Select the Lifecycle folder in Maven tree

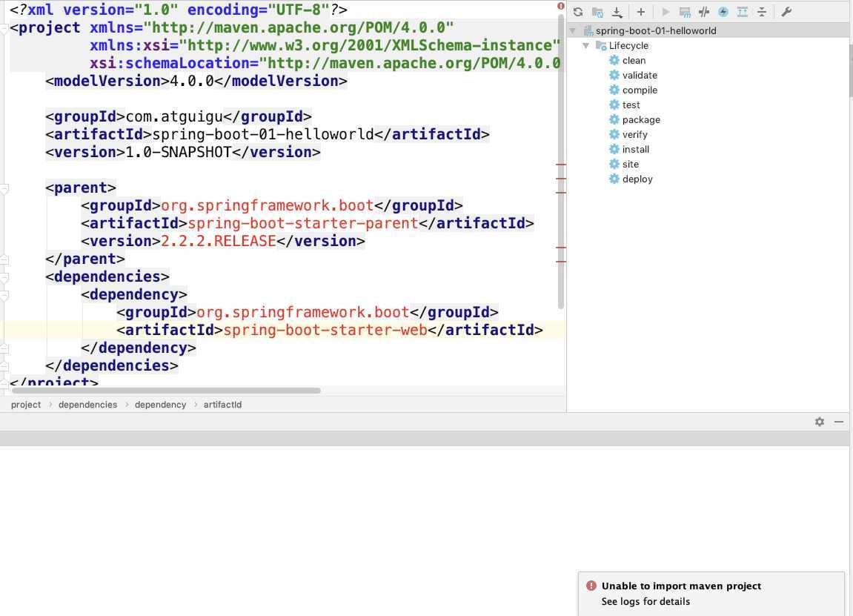click(x=628, y=46)
